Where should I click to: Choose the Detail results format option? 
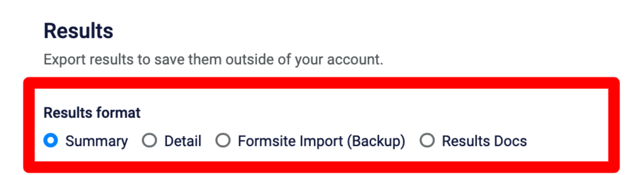(x=150, y=140)
